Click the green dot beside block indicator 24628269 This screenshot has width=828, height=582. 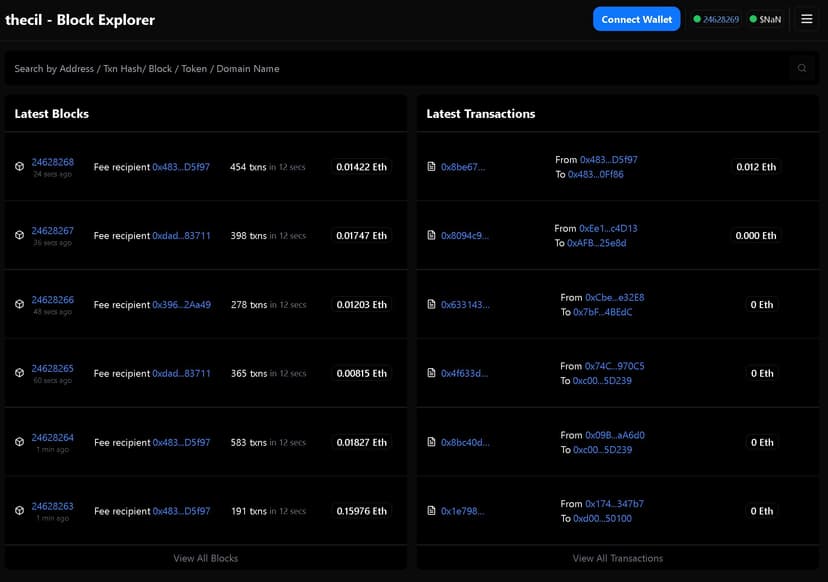pyautogui.click(x=699, y=18)
